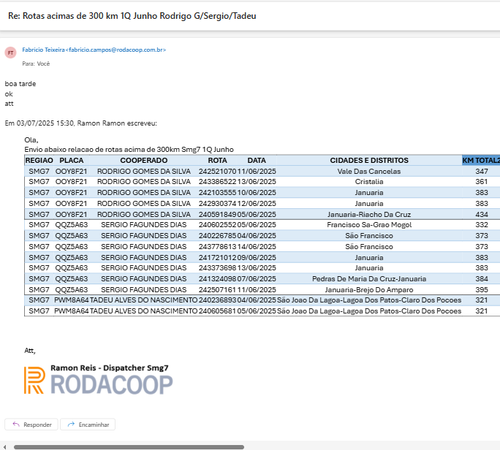Click the Responder button
This screenshot has height=450, width=500.
pos(31,424)
